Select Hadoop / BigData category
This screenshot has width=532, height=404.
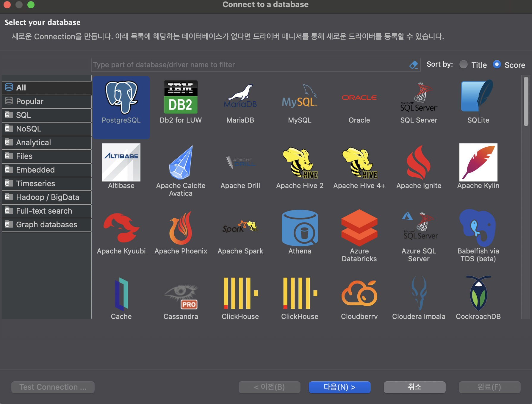pos(47,197)
